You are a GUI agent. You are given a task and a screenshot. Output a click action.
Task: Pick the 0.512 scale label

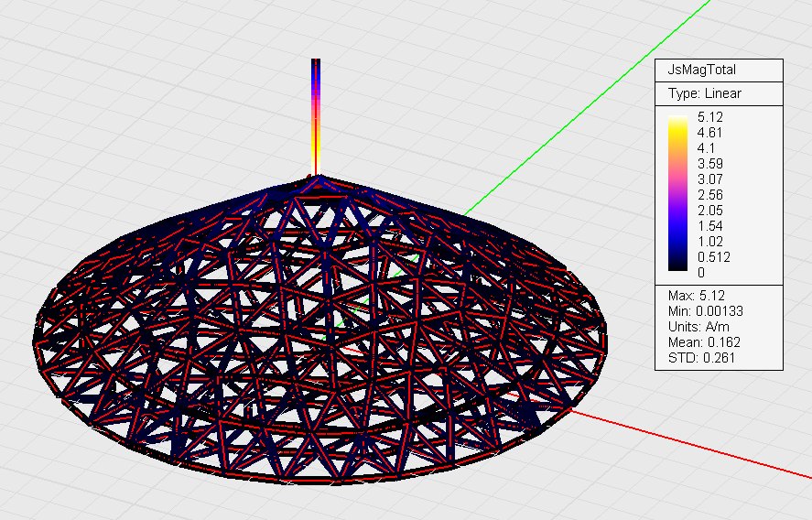713,257
